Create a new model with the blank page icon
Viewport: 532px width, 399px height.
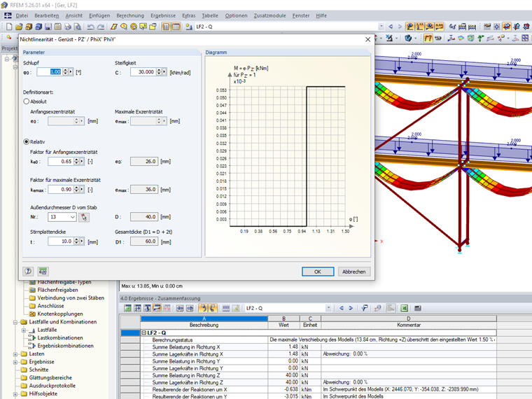[x=9, y=27]
